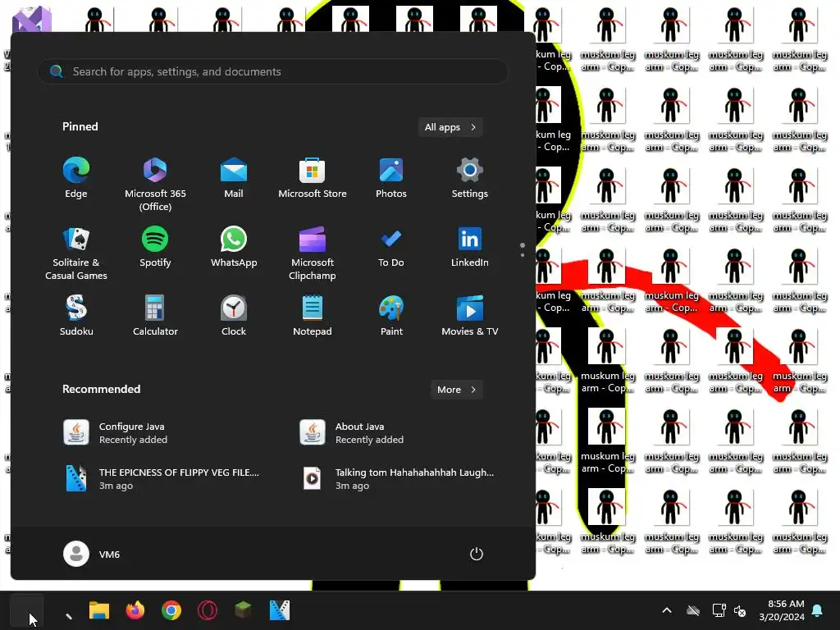Launch the Photos app
The width and height of the screenshot is (840, 630).
click(x=391, y=178)
